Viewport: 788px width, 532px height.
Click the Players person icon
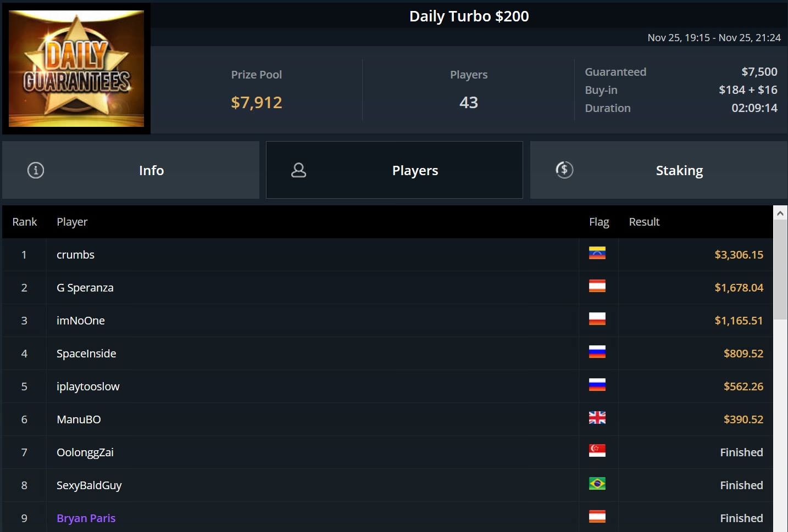coord(298,170)
